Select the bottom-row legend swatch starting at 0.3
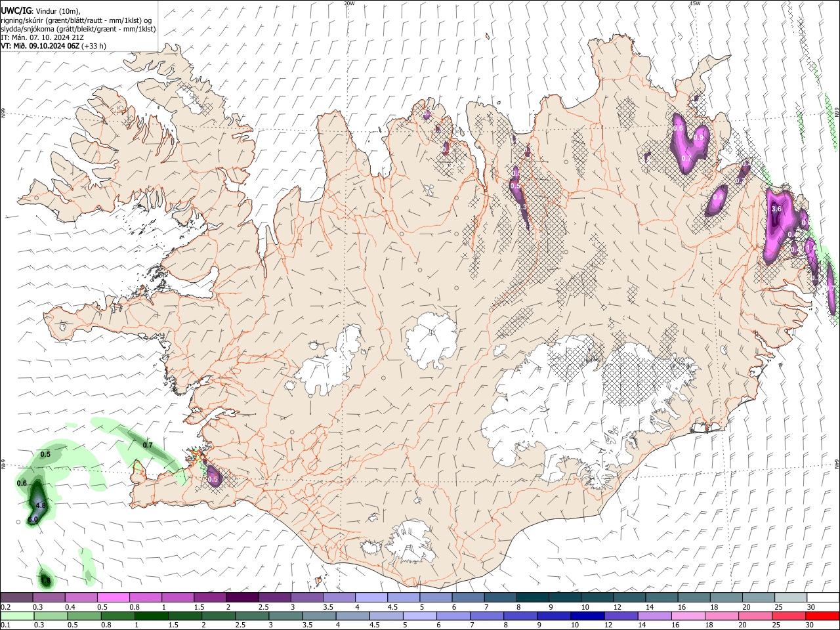 (49, 616)
